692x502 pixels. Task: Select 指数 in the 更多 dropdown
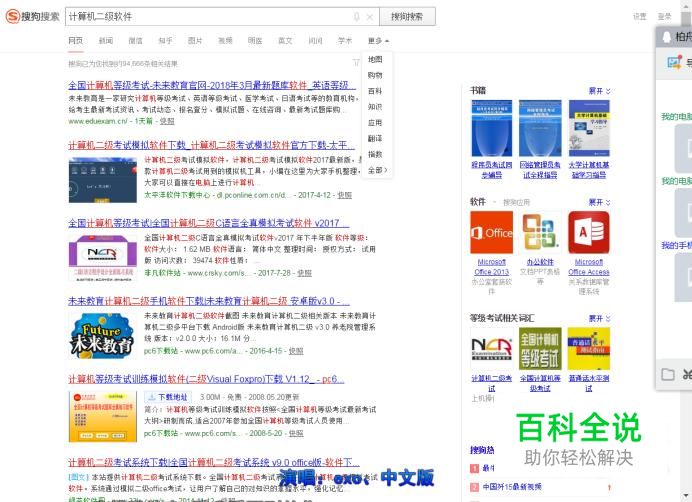coord(375,154)
